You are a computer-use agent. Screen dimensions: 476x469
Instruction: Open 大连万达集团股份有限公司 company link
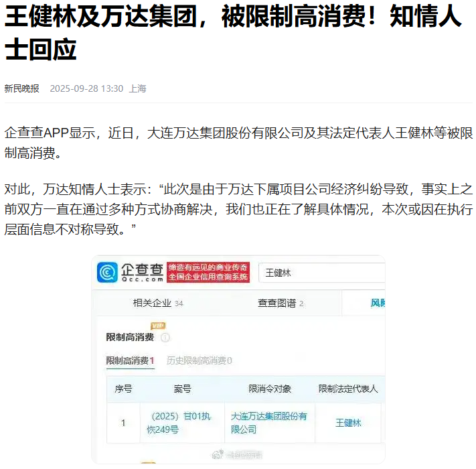[x=269, y=423]
